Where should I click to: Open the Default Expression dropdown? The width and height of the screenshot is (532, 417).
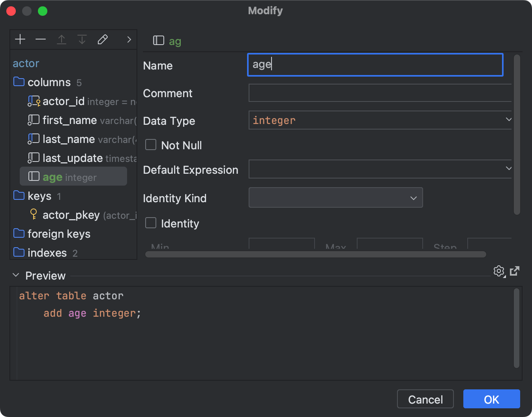[x=509, y=169]
